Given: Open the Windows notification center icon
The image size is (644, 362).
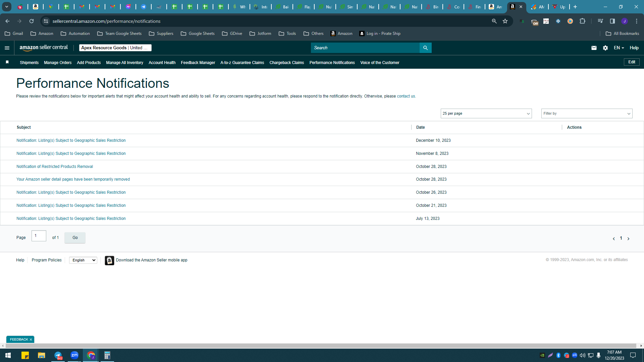Looking at the screenshot, I should [x=633, y=355].
